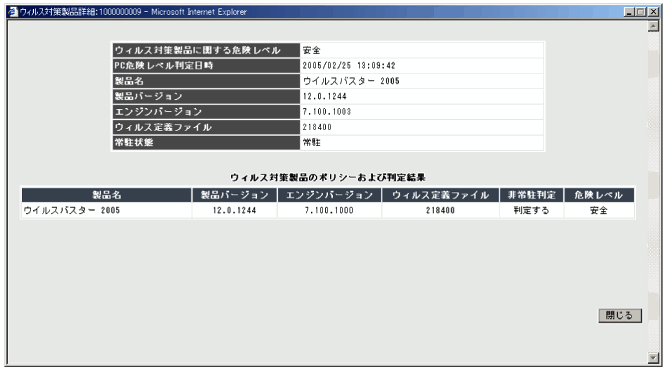
Task: Select the 製品名 column header
Action: (x=107, y=195)
